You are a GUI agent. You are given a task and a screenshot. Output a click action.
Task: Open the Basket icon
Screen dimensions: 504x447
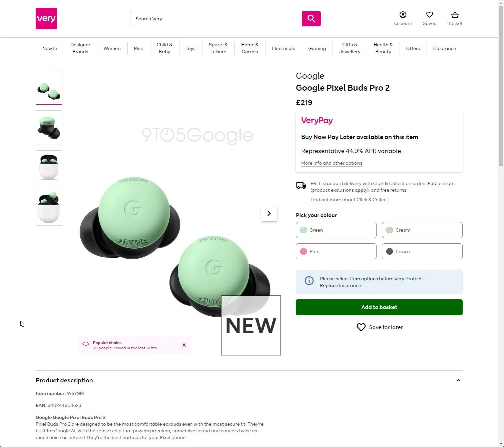pyautogui.click(x=455, y=15)
